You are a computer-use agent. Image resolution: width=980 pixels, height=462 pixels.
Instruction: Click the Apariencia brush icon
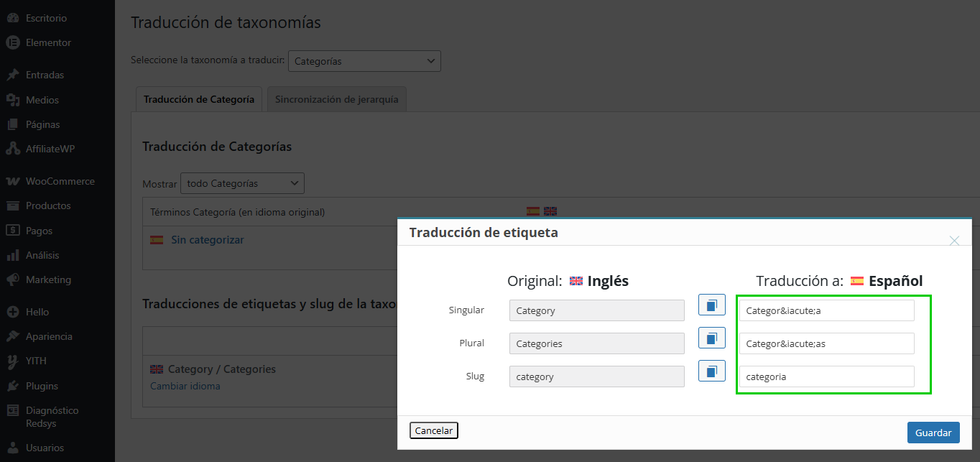(12, 336)
